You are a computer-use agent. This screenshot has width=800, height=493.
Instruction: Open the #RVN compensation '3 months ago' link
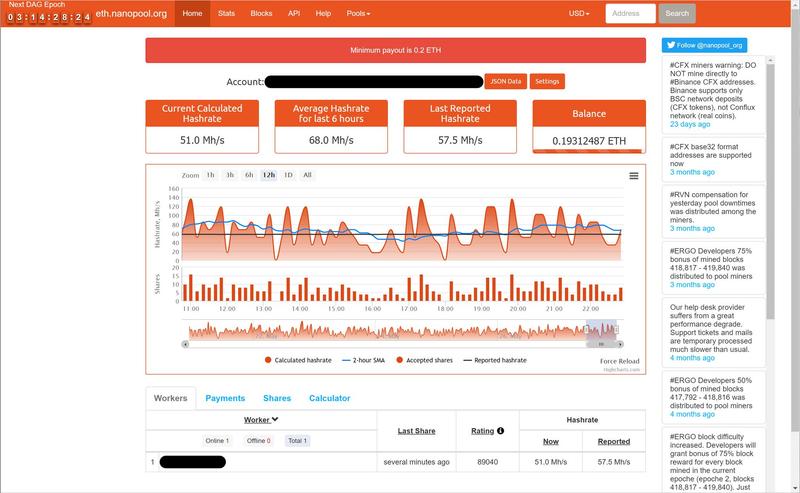[x=692, y=228]
